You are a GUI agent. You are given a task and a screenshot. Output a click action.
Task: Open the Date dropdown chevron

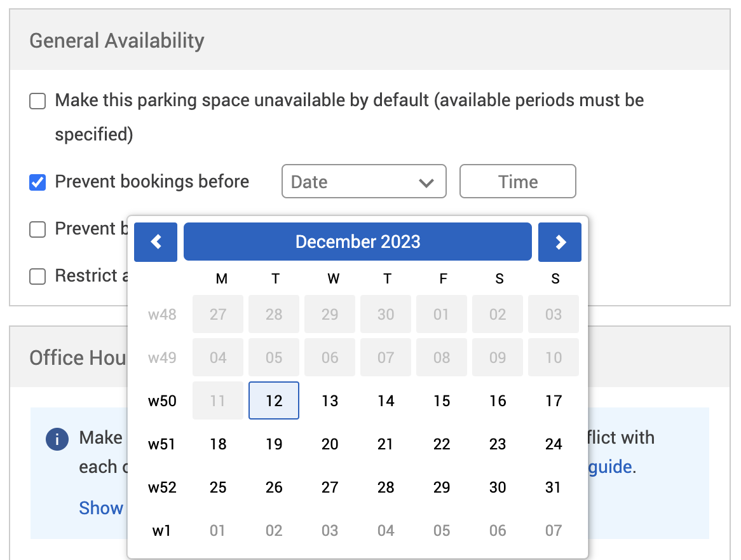coord(426,182)
